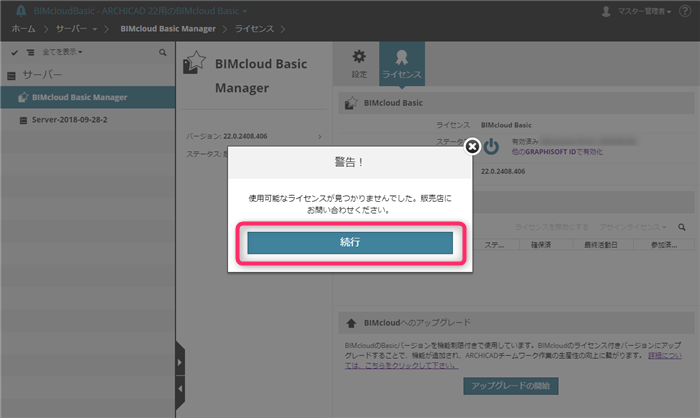The width and height of the screenshot is (700, 418).
Task: Open the アサインライセンス dropdown
Action: (x=633, y=227)
